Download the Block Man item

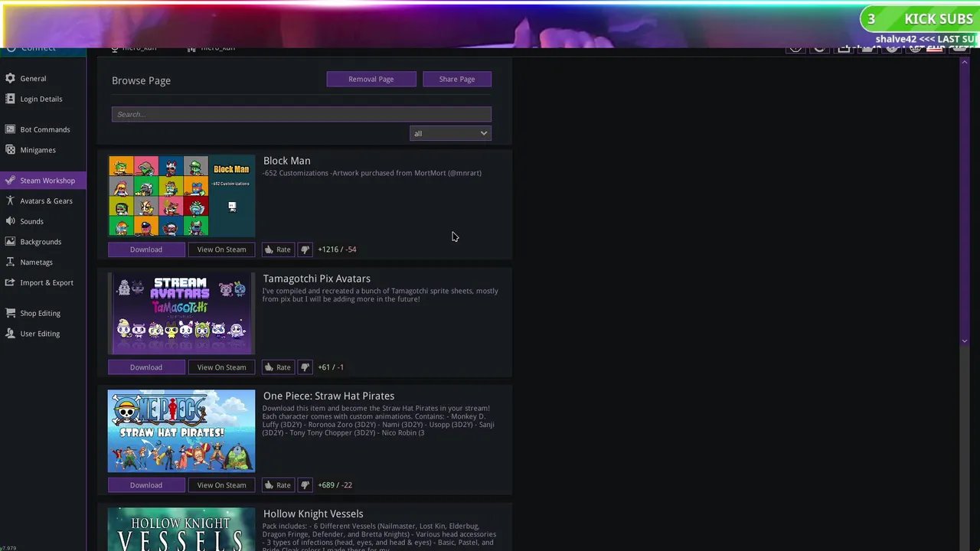pyautogui.click(x=146, y=249)
